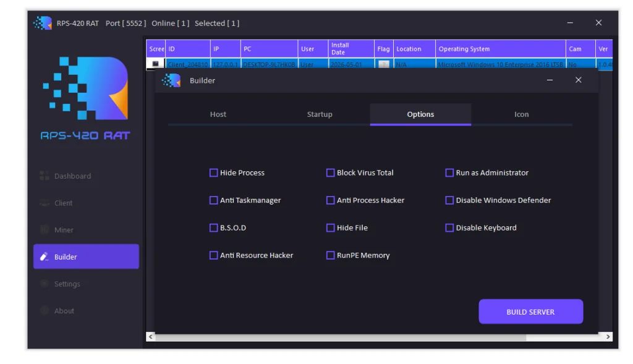Toggle the Disable Keyboard checkbox
The height and width of the screenshot is (364, 633).
coord(449,227)
